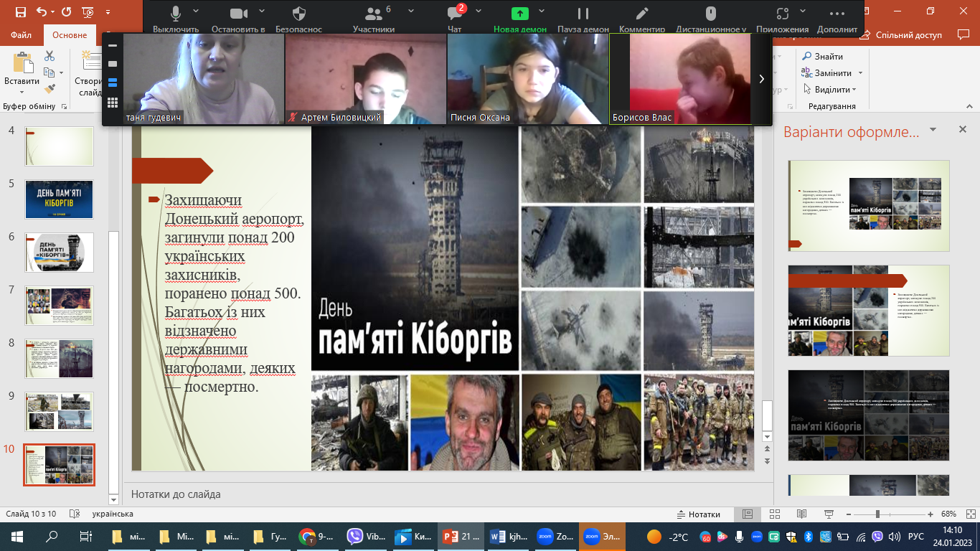980x551 pixels.
Task: Undo last action in PowerPoint
Action: [x=42, y=12]
